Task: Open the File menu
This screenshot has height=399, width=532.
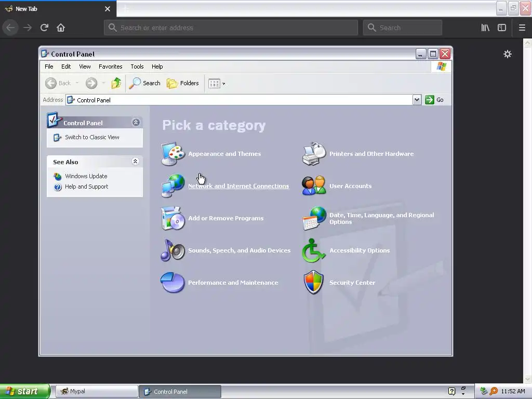Action: (49, 66)
